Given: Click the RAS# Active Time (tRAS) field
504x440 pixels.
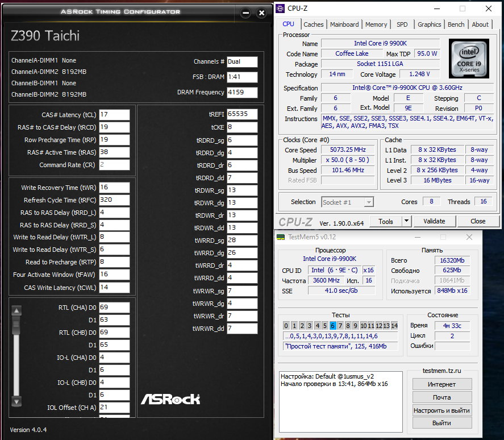Looking at the screenshot, I should [114, 152].
